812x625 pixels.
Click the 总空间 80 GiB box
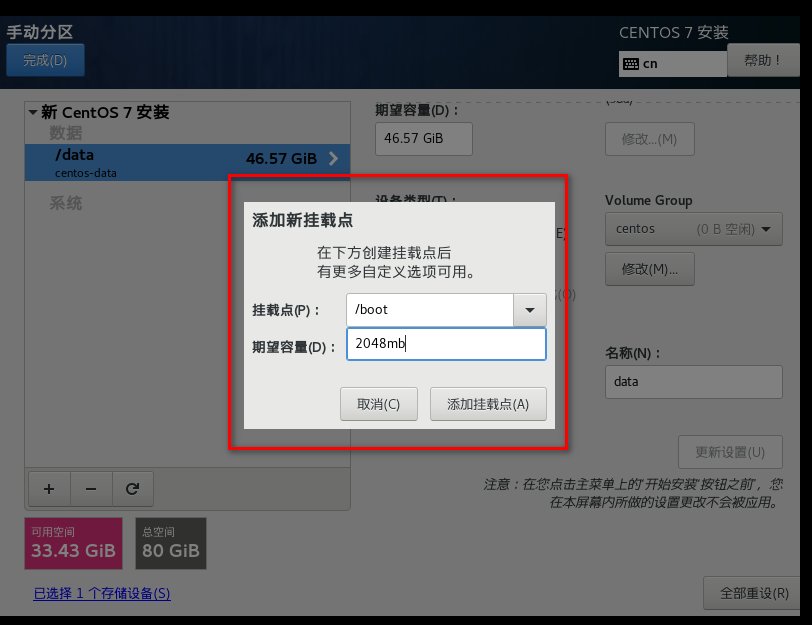171,544
